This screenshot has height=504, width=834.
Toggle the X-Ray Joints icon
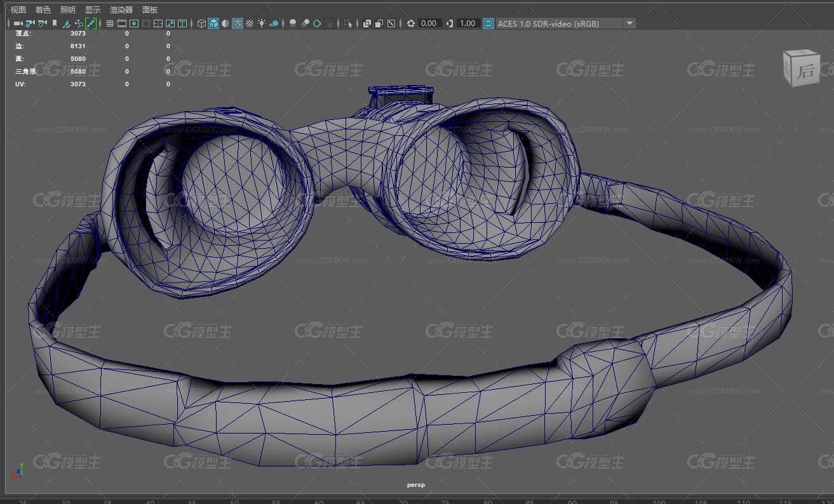[391, 23]
